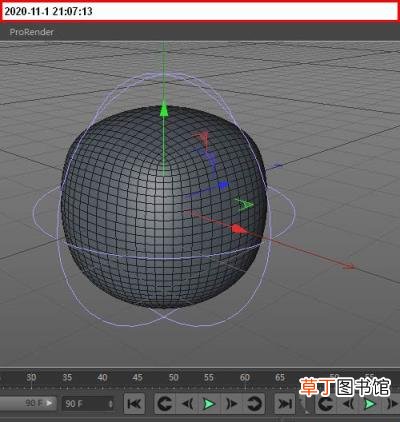Click frame 60 on the timeline ruler
400x422 pixels.
coord(245,377)
